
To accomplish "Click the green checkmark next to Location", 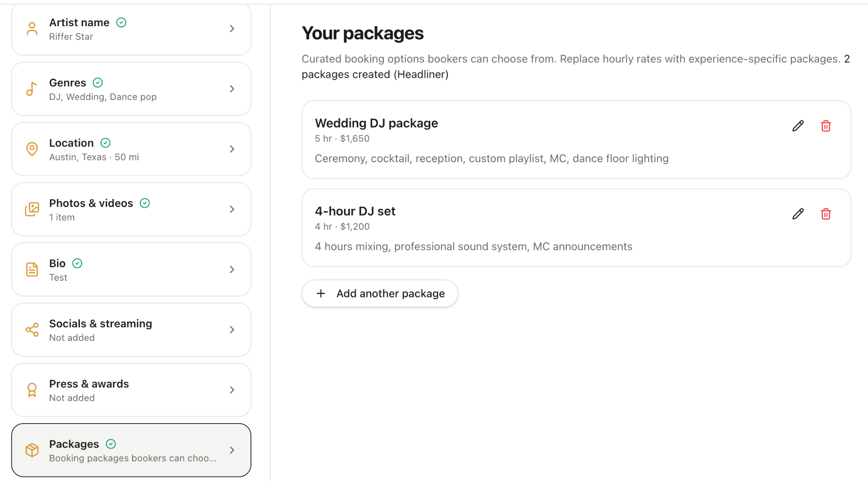I will (x=105, y=143).
